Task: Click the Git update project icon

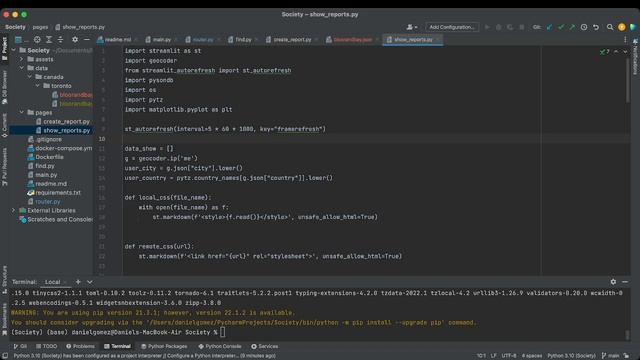Action: pos(549,27)
